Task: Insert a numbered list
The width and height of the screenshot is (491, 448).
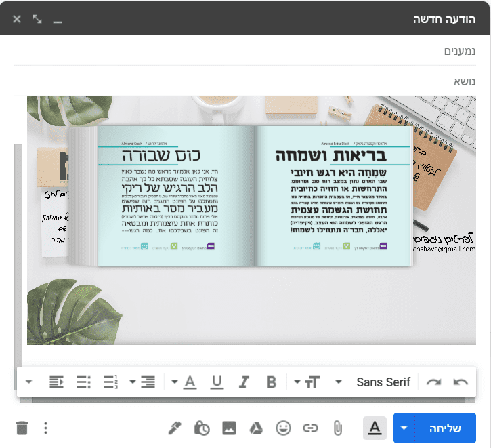Action: 110,382
